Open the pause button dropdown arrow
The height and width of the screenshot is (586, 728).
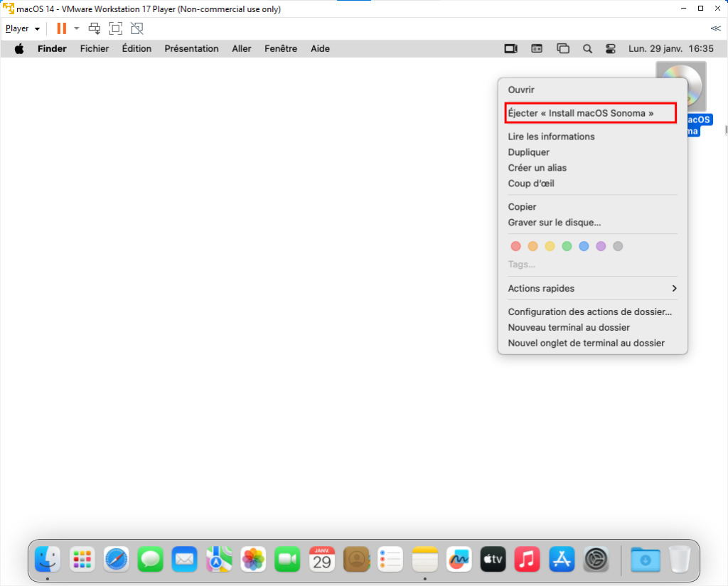[76, 28]
